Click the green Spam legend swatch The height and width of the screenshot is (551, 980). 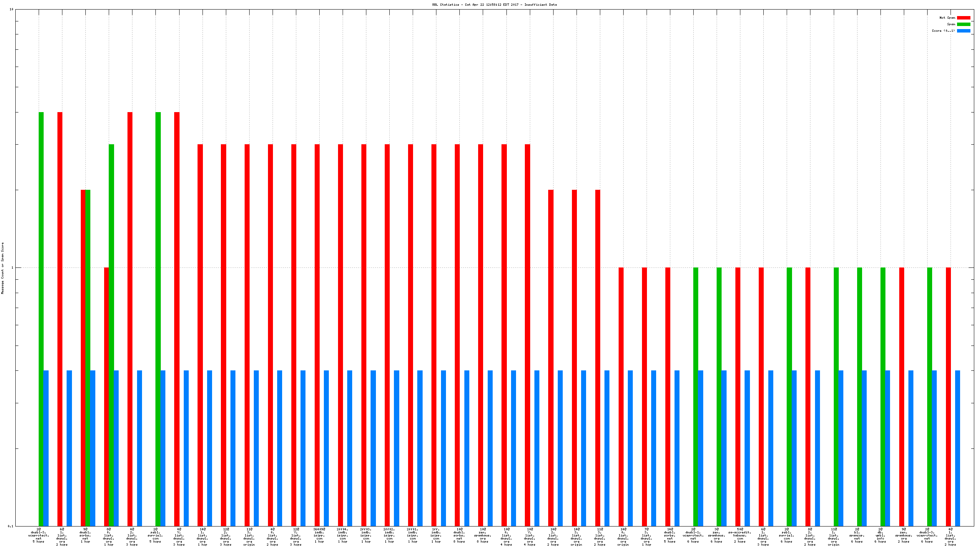click(x=964, y=24)
